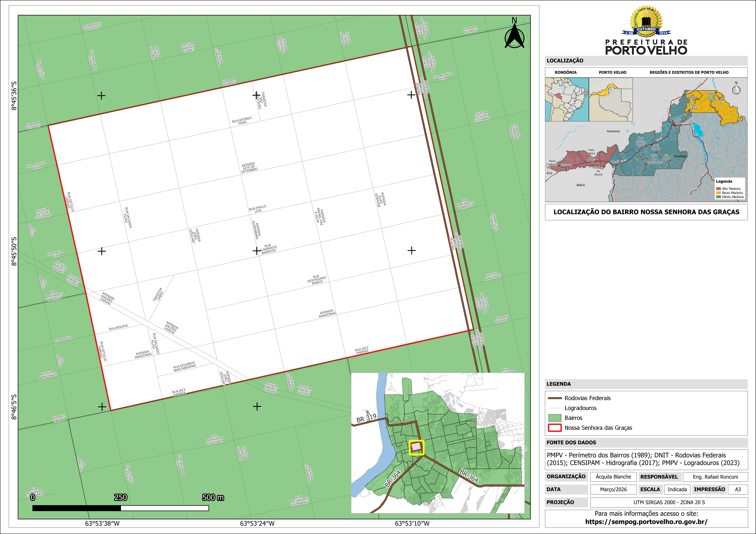Click the FONTE DOS DADOS header
This screenshot has width=756, height=534.
coord(571,442)
